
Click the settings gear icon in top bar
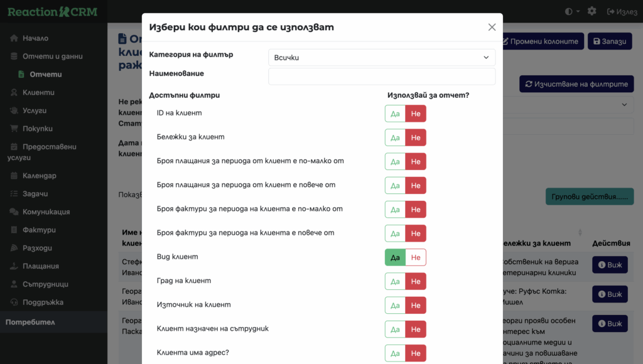[x=592, y=11]
